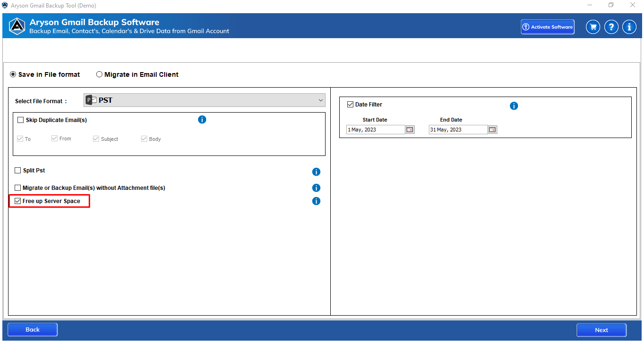644x343 pixels.
Task: Click the Select File Format label
Action: 41,101
